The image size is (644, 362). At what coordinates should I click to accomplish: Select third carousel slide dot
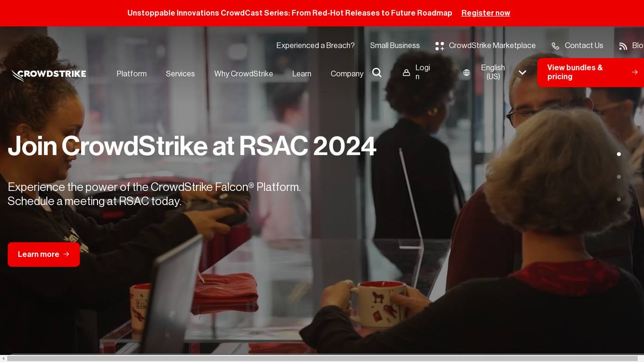point(618,199)
